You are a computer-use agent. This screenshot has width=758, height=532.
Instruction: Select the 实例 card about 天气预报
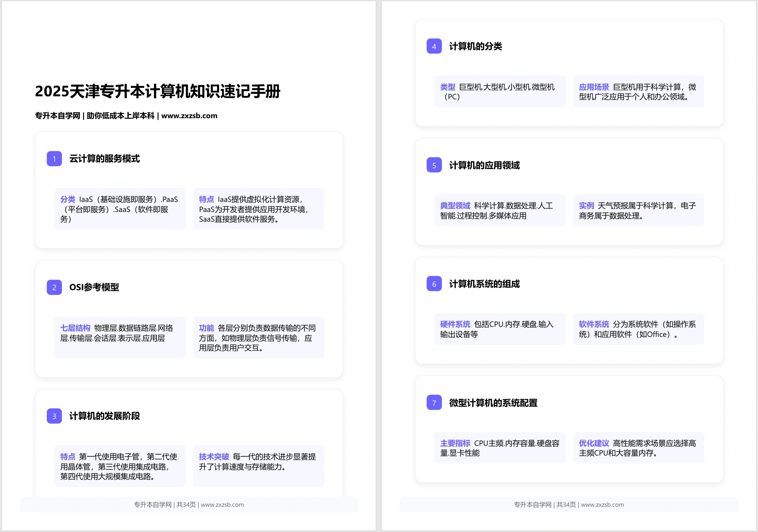[639, 210]
